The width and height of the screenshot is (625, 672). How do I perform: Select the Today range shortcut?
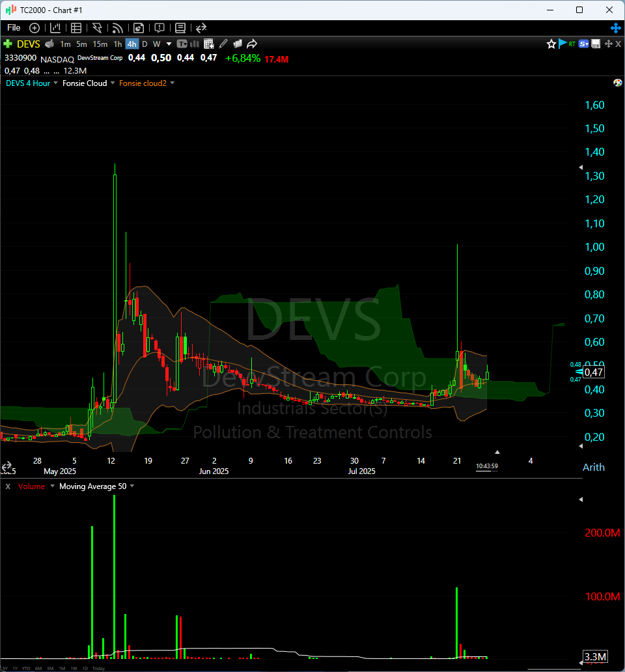[98, 669]
